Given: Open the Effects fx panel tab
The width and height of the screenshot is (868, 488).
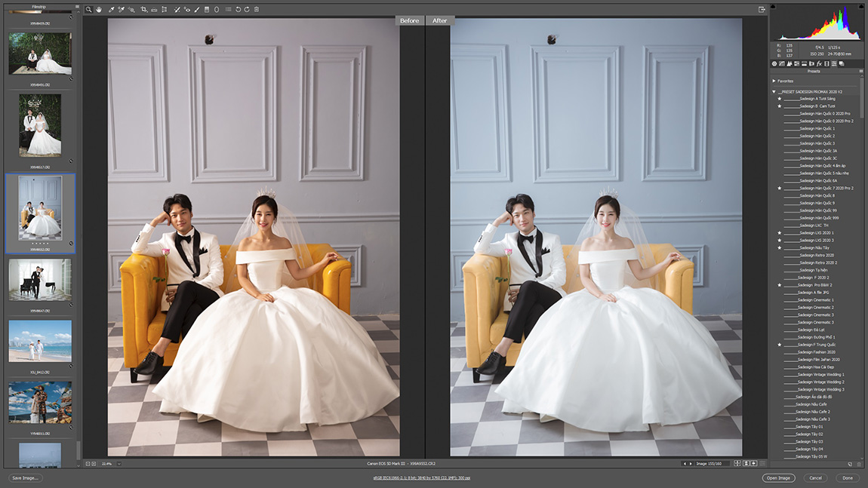Looking at the screenshot, I should [x=819, y=63].
